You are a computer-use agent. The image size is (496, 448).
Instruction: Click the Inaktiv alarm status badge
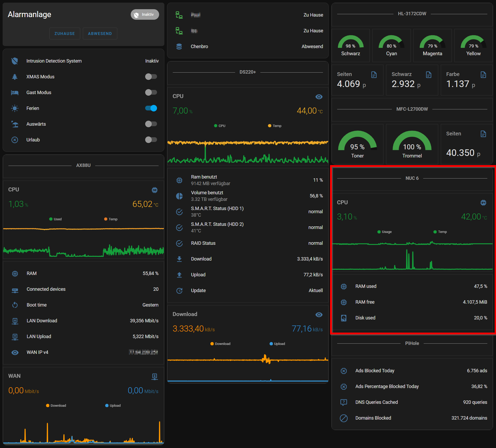coord(145,14)
